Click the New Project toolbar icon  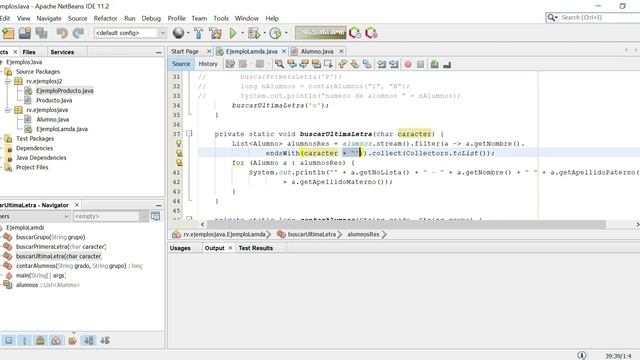[8, 33]
